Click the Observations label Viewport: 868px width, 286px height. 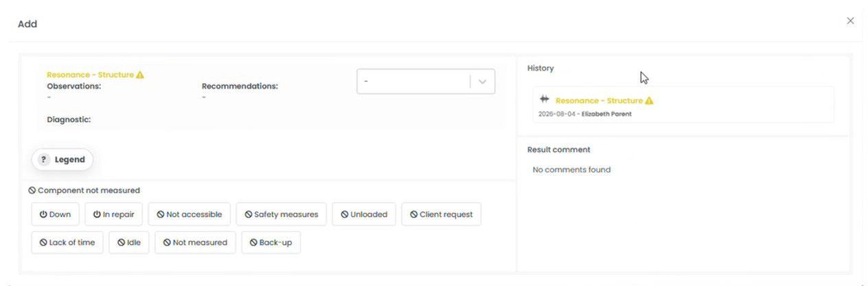point(74,87)
